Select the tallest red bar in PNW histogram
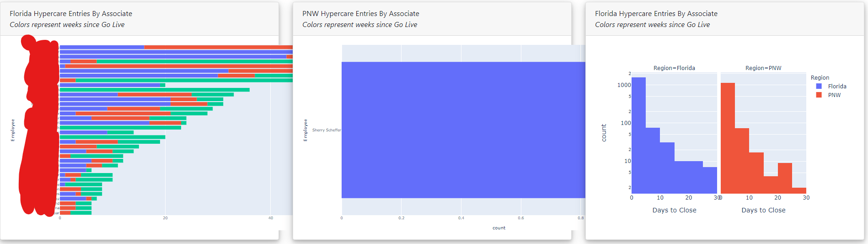868x244 pixels. 728,138
